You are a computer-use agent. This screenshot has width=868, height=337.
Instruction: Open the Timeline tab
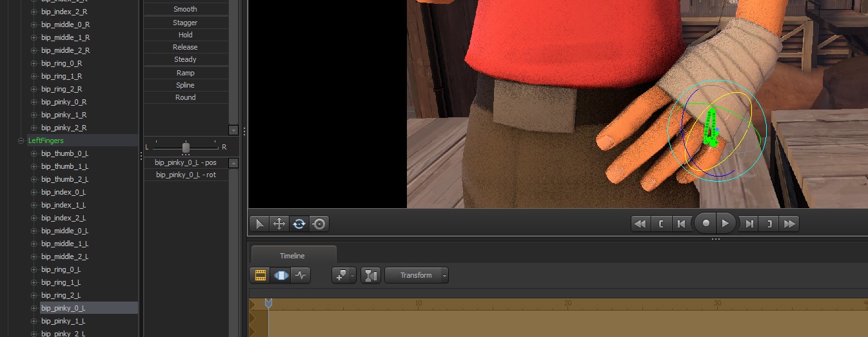coord(292,256)
